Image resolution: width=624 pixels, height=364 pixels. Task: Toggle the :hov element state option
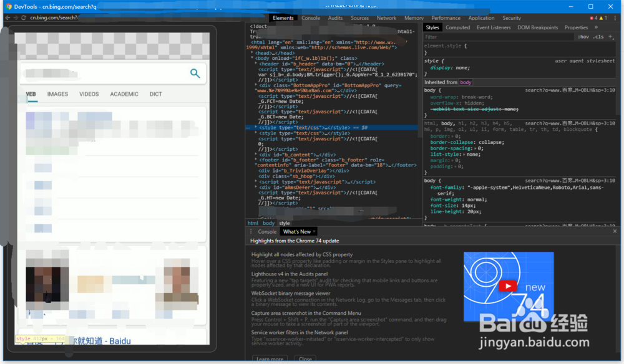pyautogui.click(x=583, y=37)
